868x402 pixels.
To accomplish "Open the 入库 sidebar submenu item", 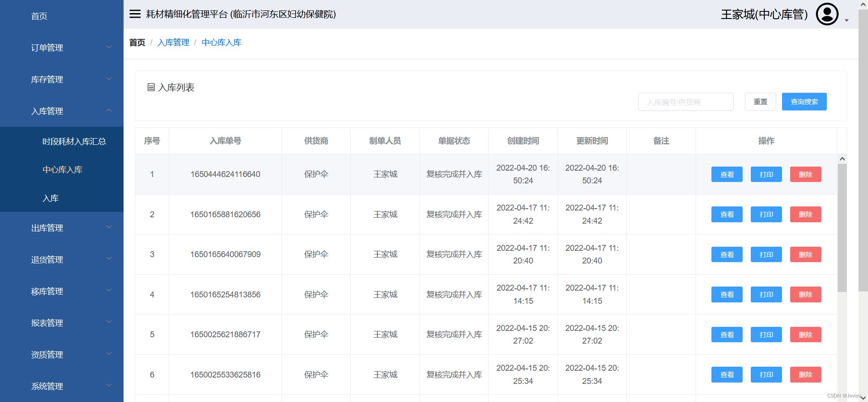I will coord(51,198).
